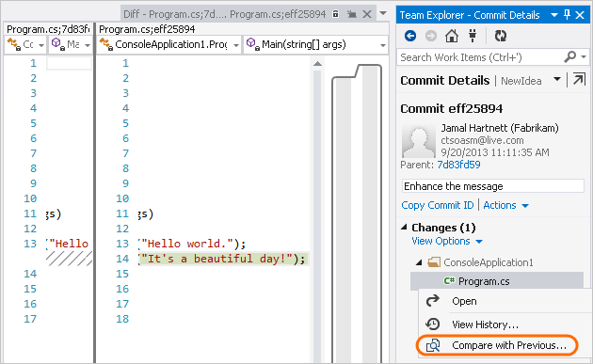Click the Copy Commit ID link
This screenshot has height=364, width=593.
(x=438, y=205)
